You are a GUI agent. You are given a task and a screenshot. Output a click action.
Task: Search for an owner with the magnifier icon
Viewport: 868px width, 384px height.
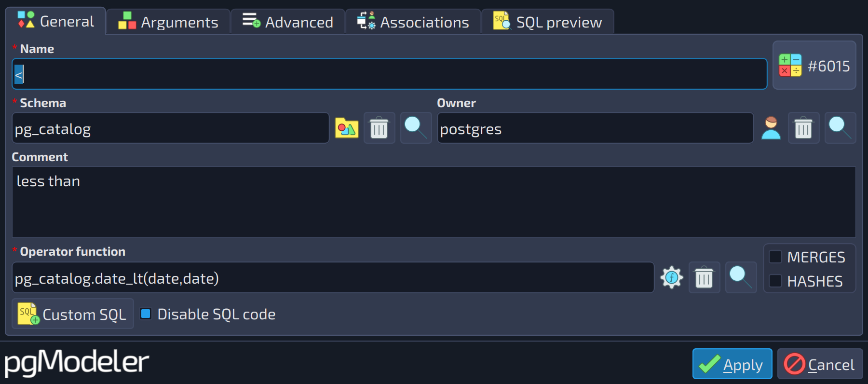coord(840,128)
